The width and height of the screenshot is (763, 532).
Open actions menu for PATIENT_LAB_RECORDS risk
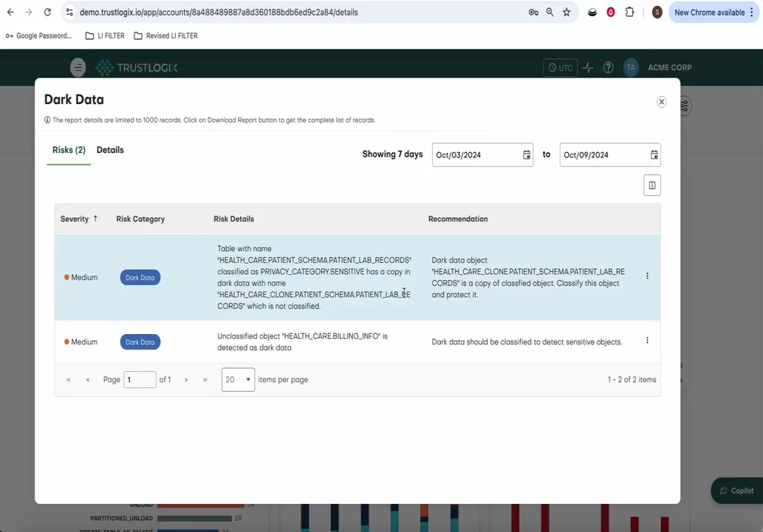(647, 276)
